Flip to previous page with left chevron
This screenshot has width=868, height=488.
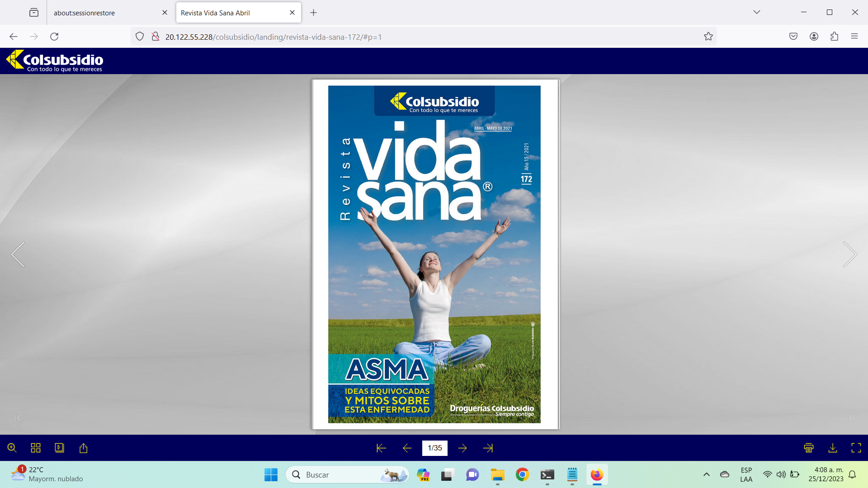pyautogui.click(x=18, y=254)
